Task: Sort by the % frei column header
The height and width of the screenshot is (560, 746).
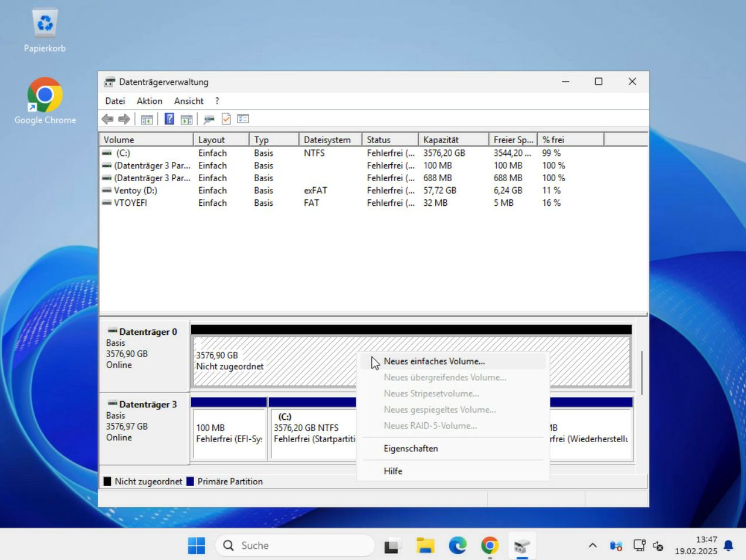Action: (x=571, y=140)
